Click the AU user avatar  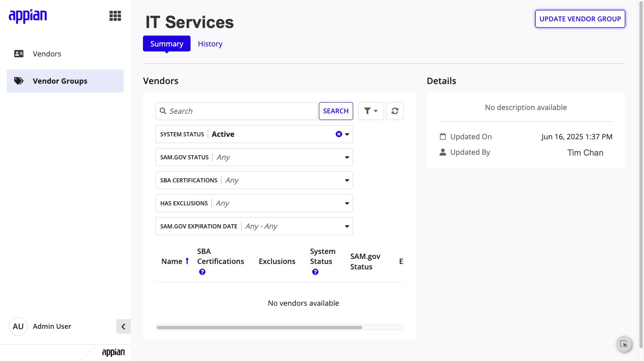click(x=18, y=326)
